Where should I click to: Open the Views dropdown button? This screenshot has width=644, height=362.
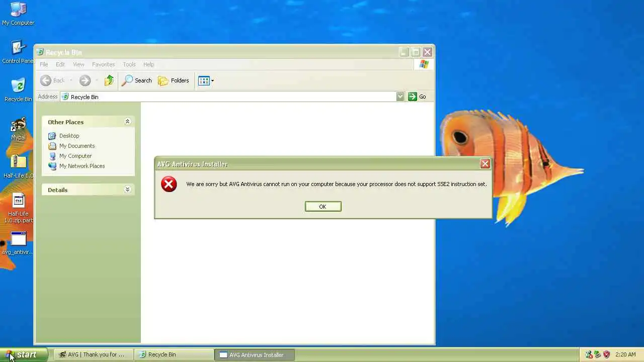click(x=206, y=80)
